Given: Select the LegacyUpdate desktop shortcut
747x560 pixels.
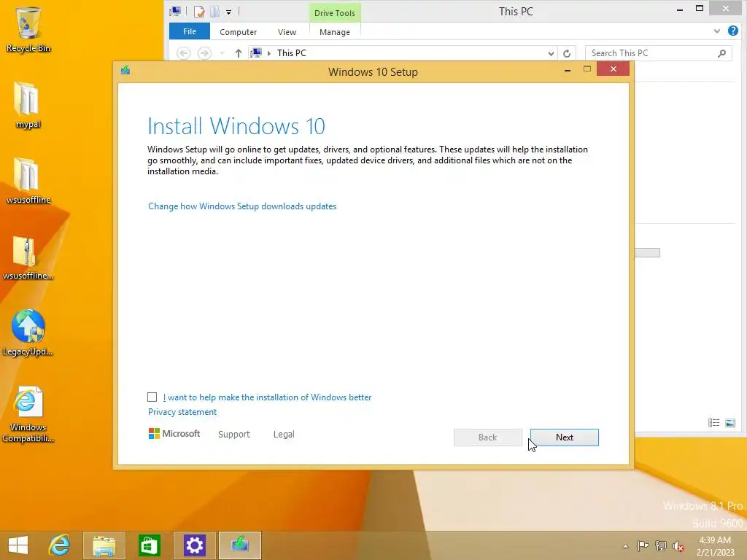Looking at the screenshot, I should click(28, 332).
